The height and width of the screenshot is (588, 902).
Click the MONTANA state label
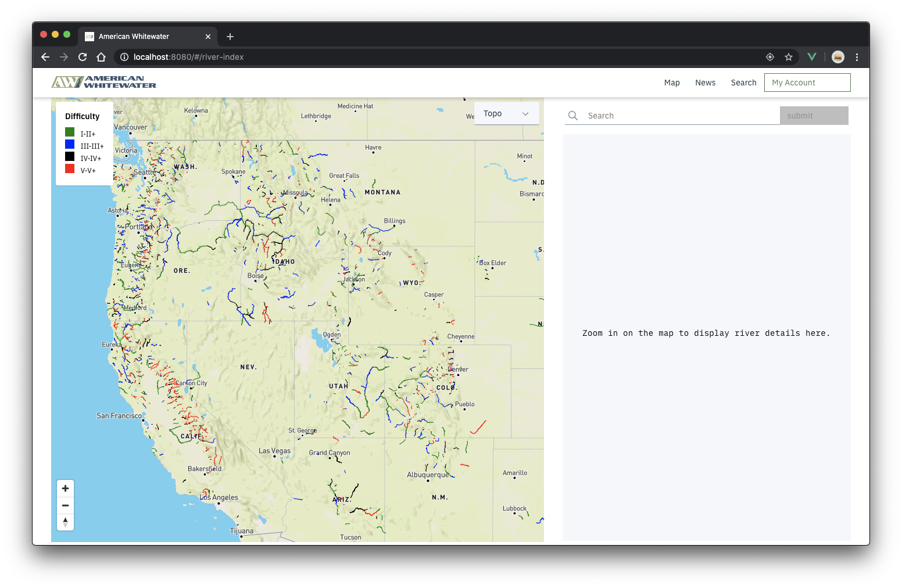[382, 192]
